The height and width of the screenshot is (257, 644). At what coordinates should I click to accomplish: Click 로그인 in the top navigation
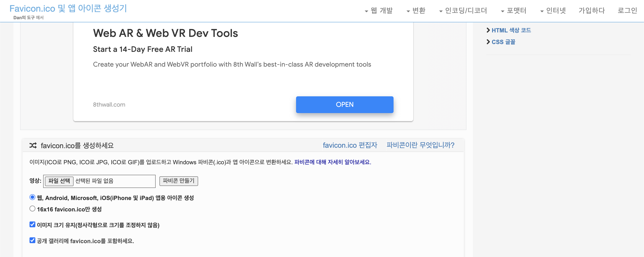[x=627, y=11]
